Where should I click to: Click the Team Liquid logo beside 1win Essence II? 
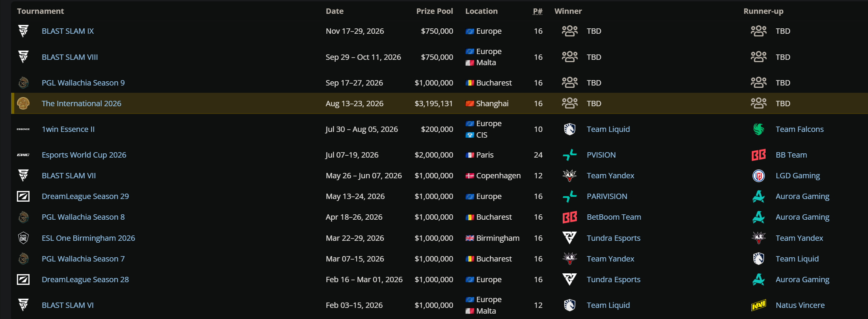[x=570, y=129]
